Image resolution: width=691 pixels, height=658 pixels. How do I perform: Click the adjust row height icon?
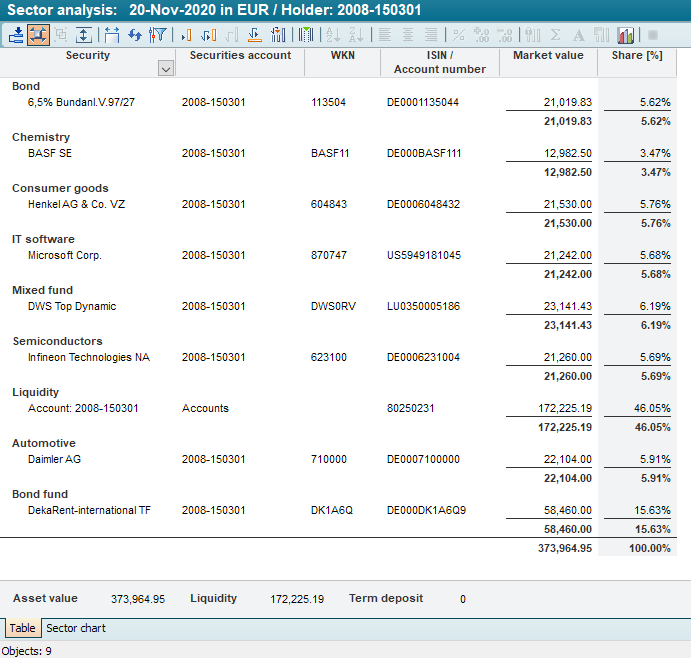[x=84, y=35]
